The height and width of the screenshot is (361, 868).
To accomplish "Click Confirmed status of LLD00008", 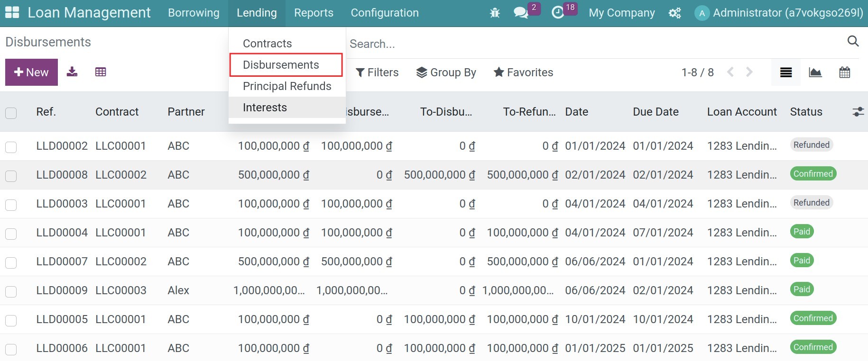I will click(813, 174).
